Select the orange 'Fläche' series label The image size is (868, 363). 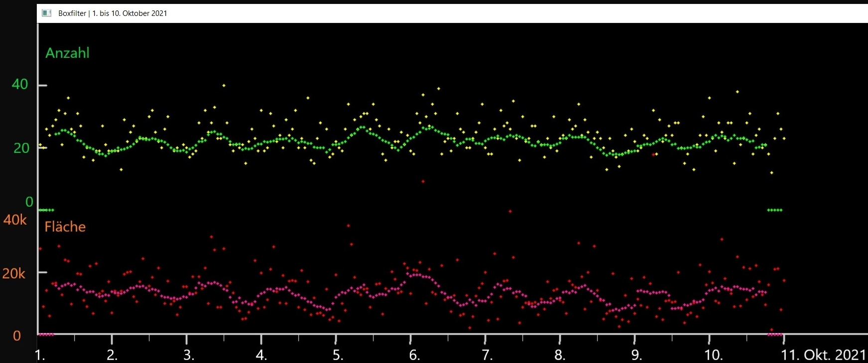point(65,227)
